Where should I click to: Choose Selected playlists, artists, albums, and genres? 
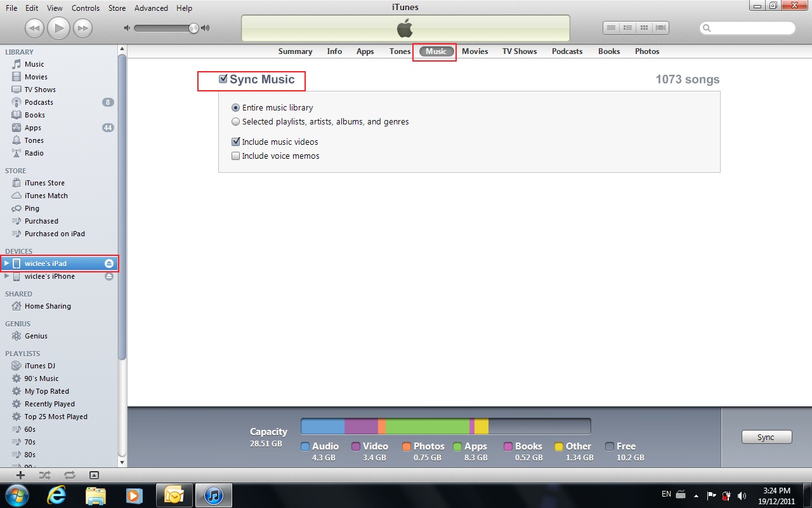(236, 122)
